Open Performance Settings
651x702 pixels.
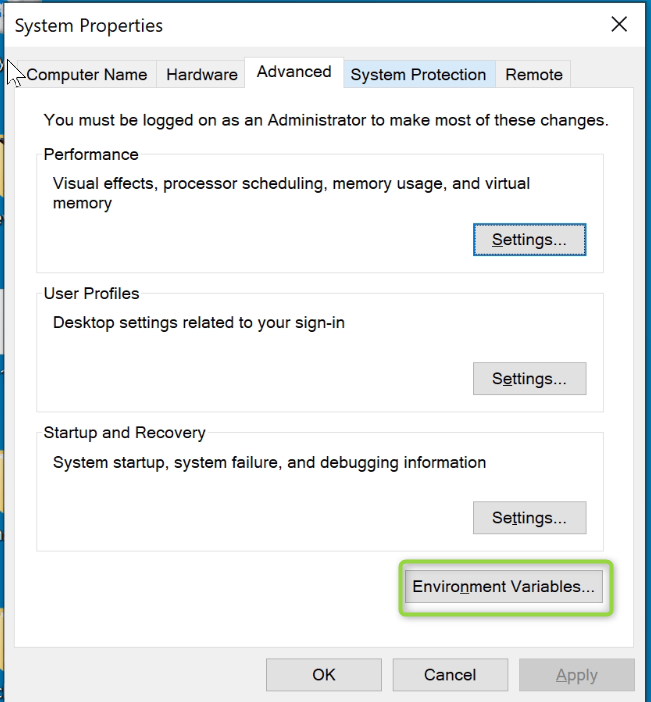coord(529,240)
